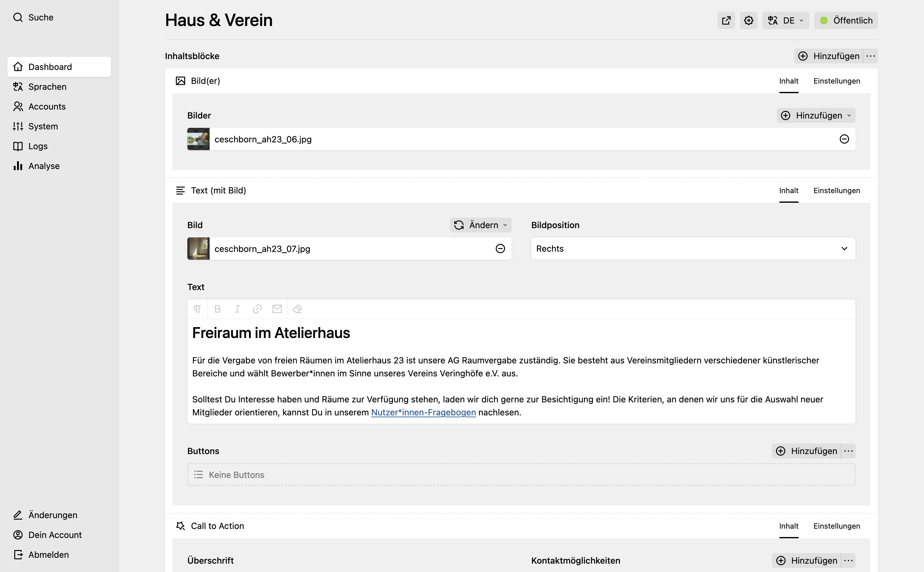
Task: Open Ändern dropdown for Bild
Action: pos(481,225)
